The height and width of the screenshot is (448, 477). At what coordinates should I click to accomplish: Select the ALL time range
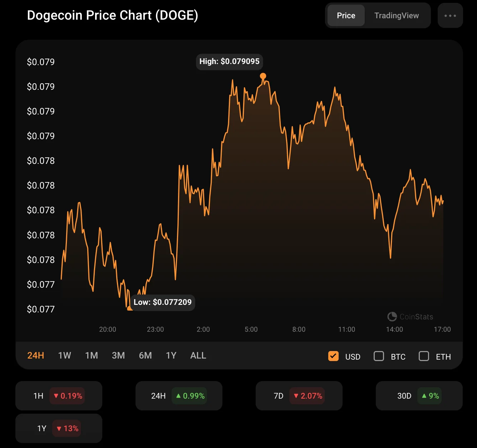click(198, 356)
